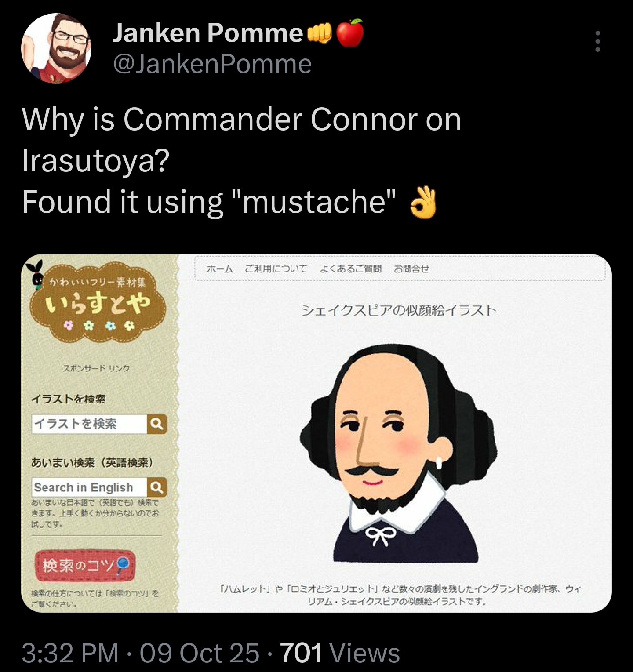Open the three-dot more options menu

(597, 41)
